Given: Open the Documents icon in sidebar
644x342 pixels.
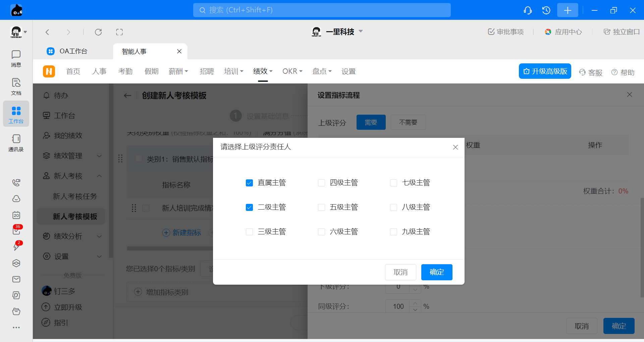Looking at the screenshot, I should pyautogui.click(x=16, y=87).
